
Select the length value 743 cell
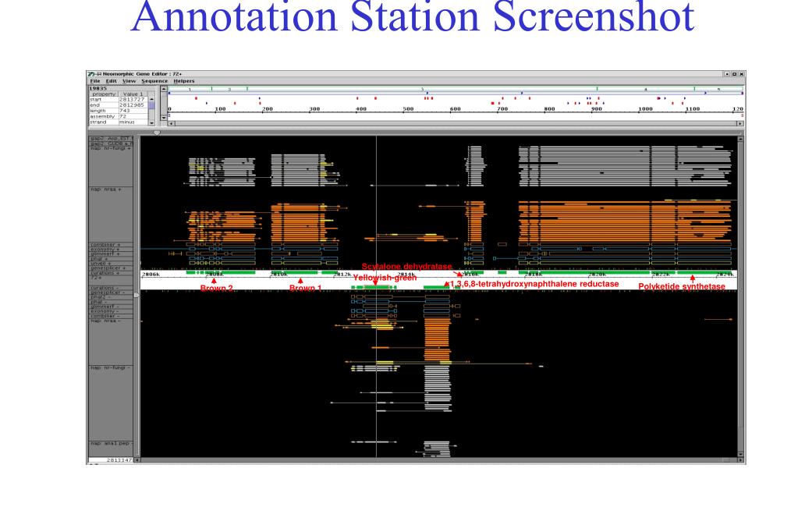pos(133,111)
